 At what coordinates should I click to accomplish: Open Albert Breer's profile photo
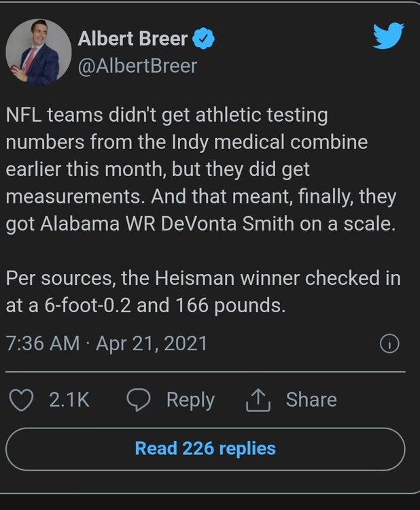coord(39,52)
